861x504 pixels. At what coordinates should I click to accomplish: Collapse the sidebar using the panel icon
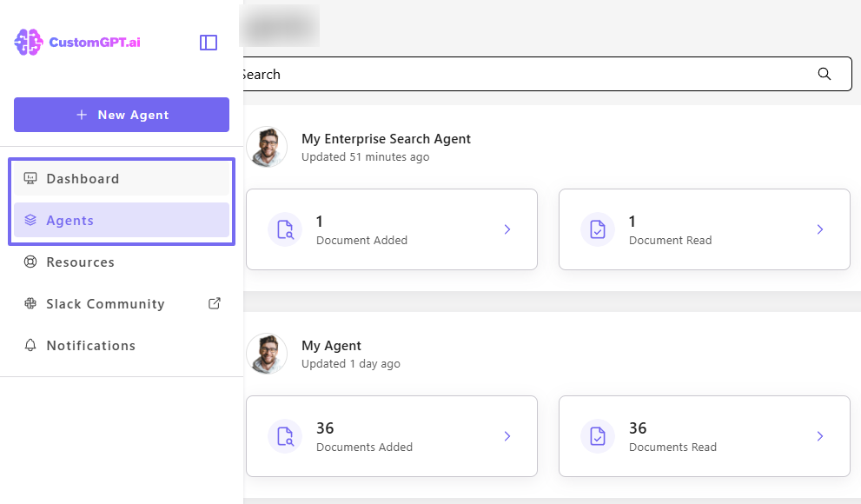[209, 42]
